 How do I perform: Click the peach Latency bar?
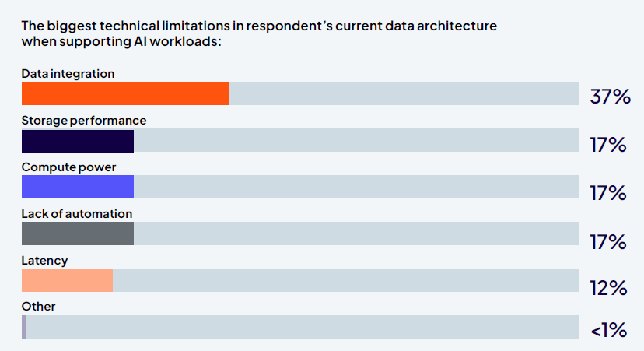(67, 280)
